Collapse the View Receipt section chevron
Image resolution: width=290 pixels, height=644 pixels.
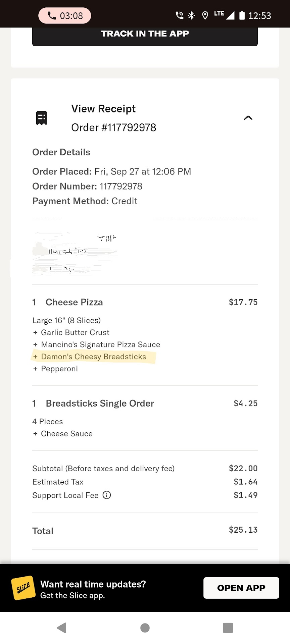pyautogui.click(x=248, y=118)
